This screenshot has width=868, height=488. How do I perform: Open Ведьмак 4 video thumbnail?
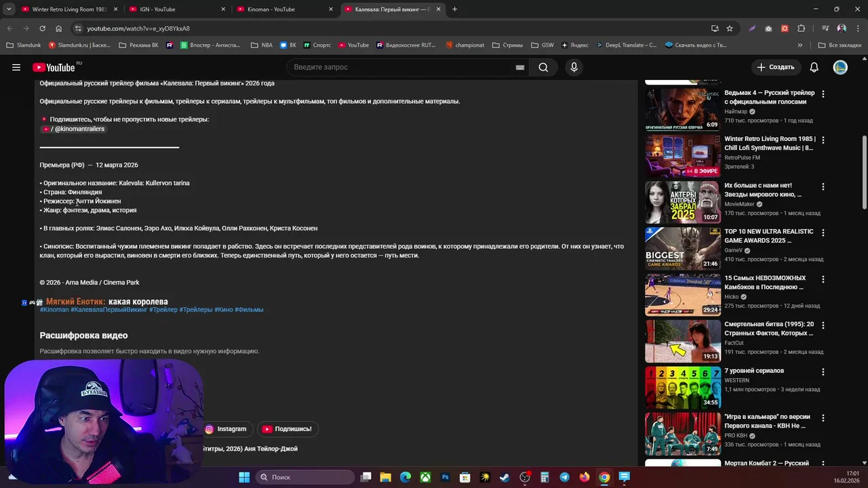point(682,109)
